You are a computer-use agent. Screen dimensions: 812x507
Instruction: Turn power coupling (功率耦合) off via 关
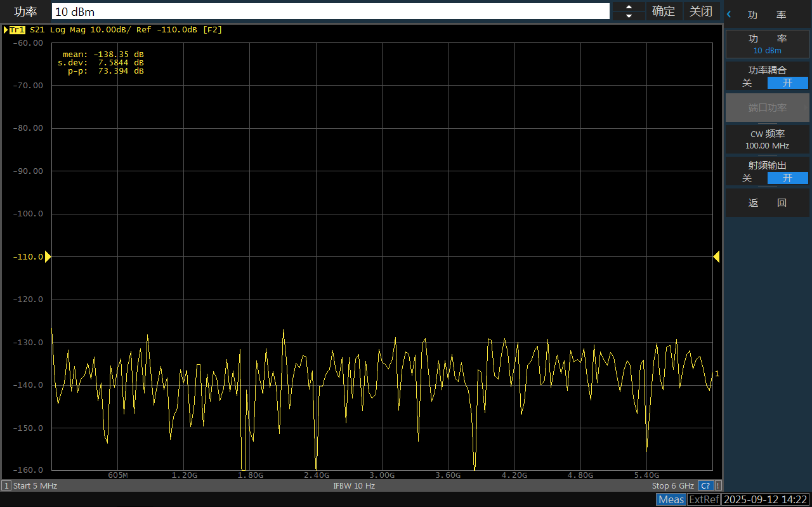[747, 83]
